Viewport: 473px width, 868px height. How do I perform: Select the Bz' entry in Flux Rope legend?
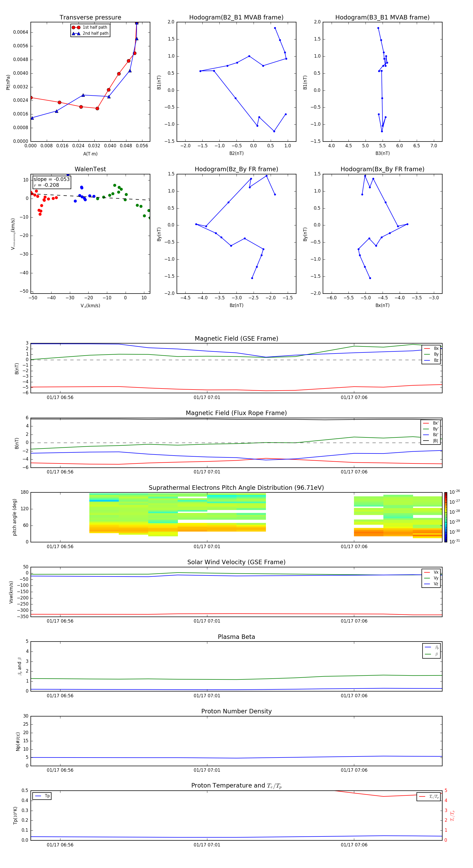tap(431, 435)
